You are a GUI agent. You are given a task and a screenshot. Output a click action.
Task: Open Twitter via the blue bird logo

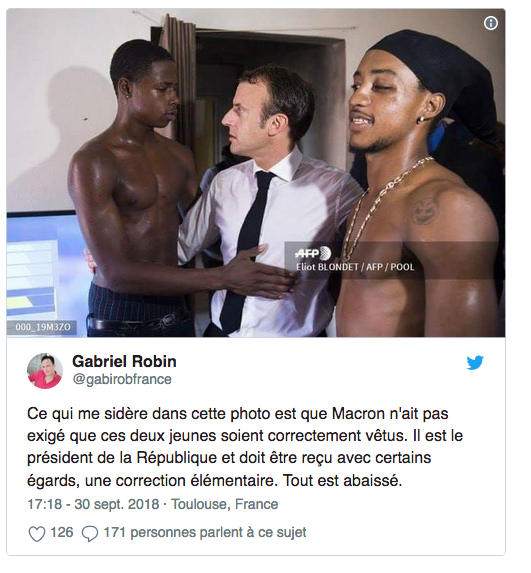(x=475, y=363)
